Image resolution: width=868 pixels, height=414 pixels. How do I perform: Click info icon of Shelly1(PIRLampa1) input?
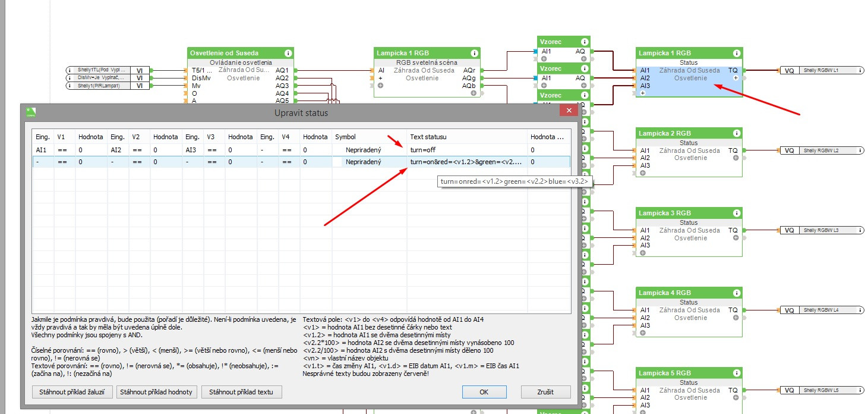[69, 86]
